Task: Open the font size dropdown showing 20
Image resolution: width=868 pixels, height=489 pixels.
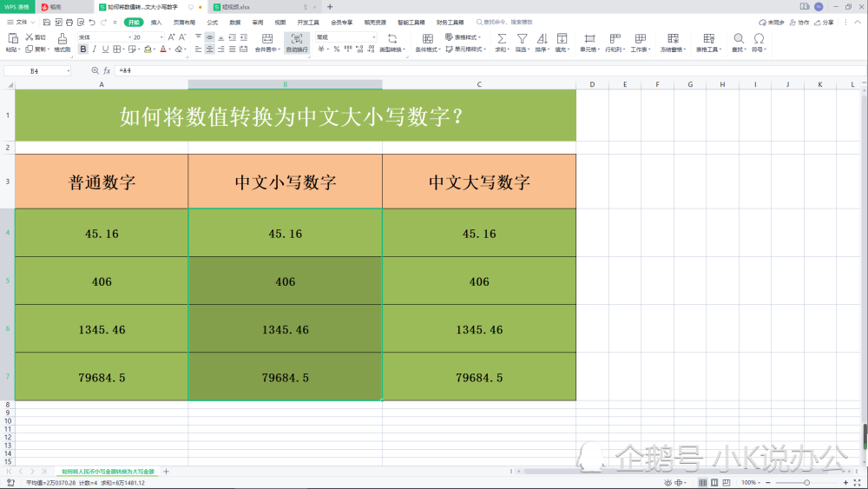Action: pyautogui.click(x=161, y=37)
